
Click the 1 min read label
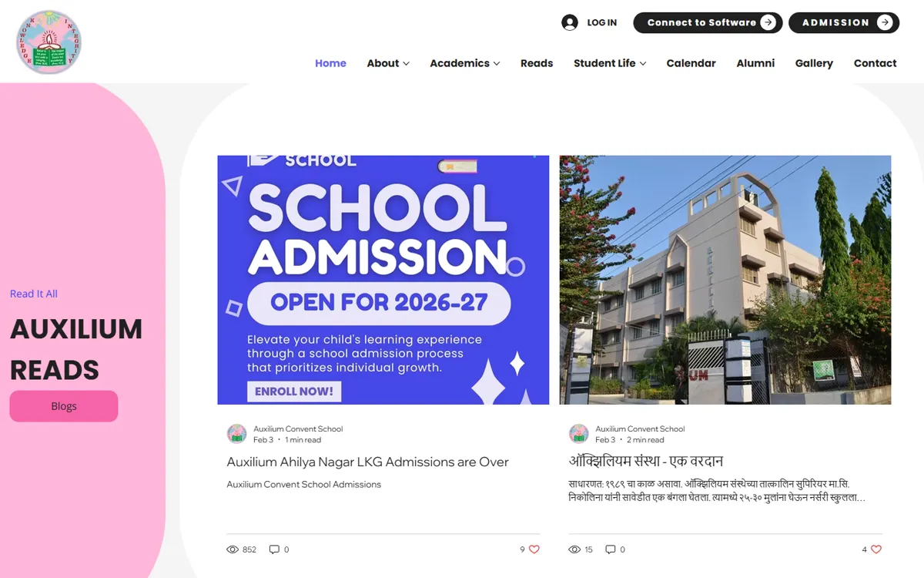point(303,440)
